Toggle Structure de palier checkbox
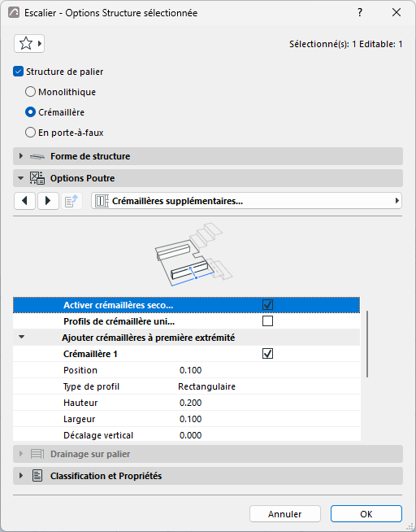The width and height of the screenshot is (416, 532). pyautogui.click(x=18, y=72)
